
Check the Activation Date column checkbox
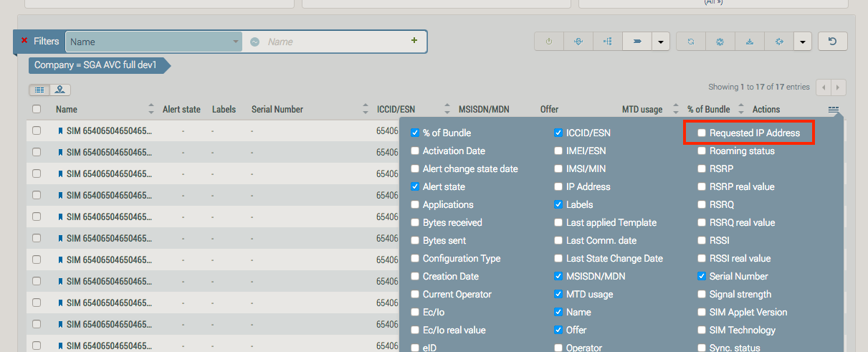(415, 151)
